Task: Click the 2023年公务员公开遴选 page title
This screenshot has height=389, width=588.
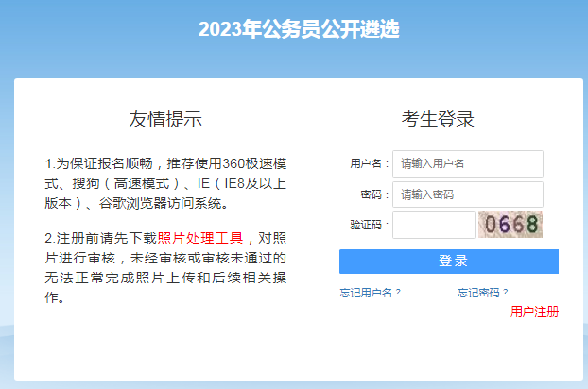Action: pos(299,29)
